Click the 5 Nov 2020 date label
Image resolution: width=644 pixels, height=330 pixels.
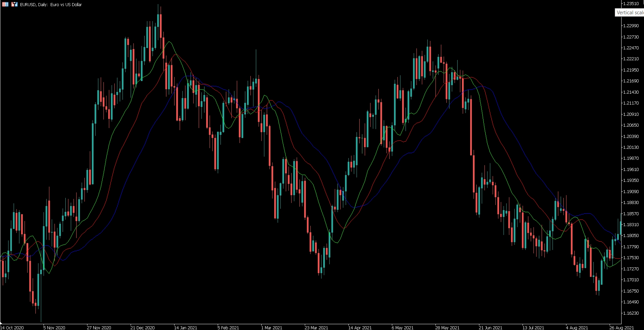54,328
